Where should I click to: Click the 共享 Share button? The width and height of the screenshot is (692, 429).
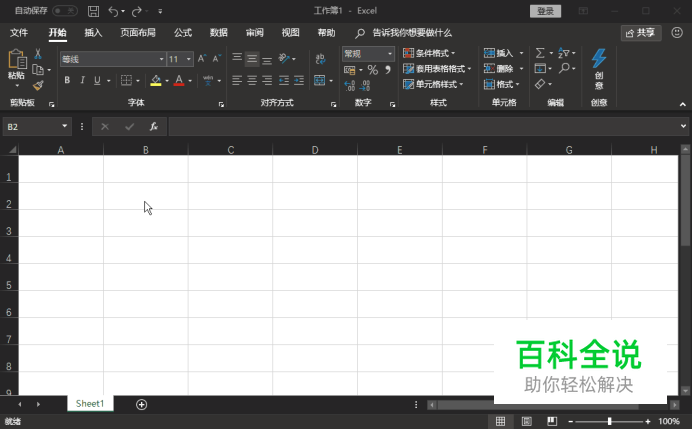tap(641, 33)
